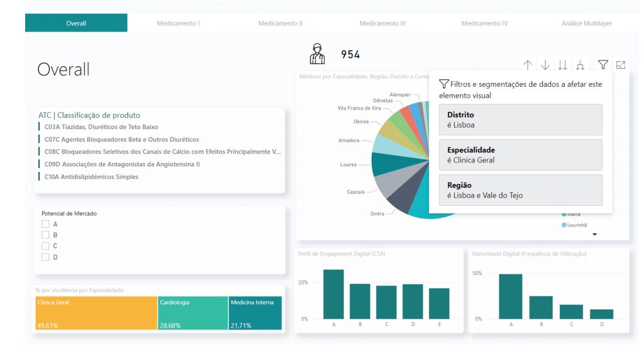The width and height of the screenshot is (644, 345).
Task: Check Potencial de Mercado option A
Action: point(45,224)
